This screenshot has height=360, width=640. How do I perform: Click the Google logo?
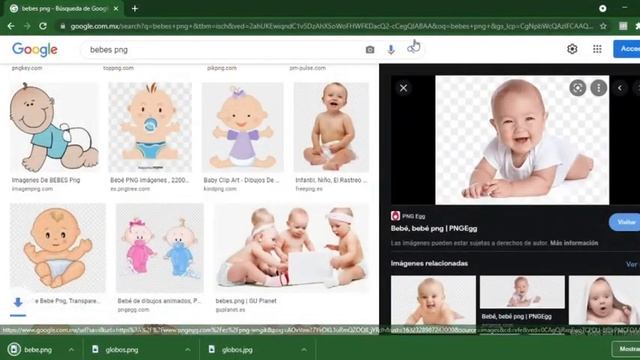(x=35, y=50)
